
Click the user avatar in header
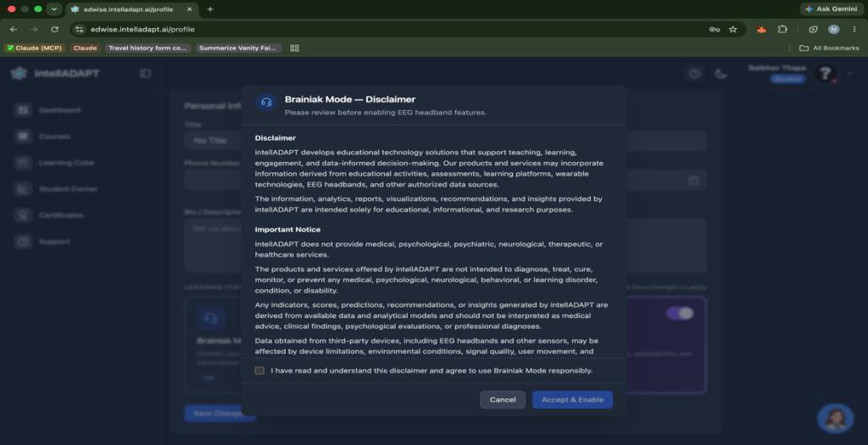click(826, 74)
